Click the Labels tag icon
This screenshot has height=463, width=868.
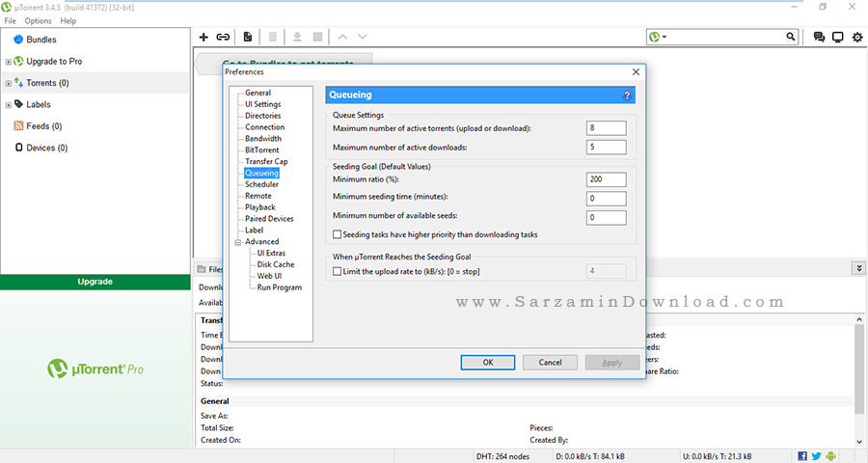[x=19, y=104]
